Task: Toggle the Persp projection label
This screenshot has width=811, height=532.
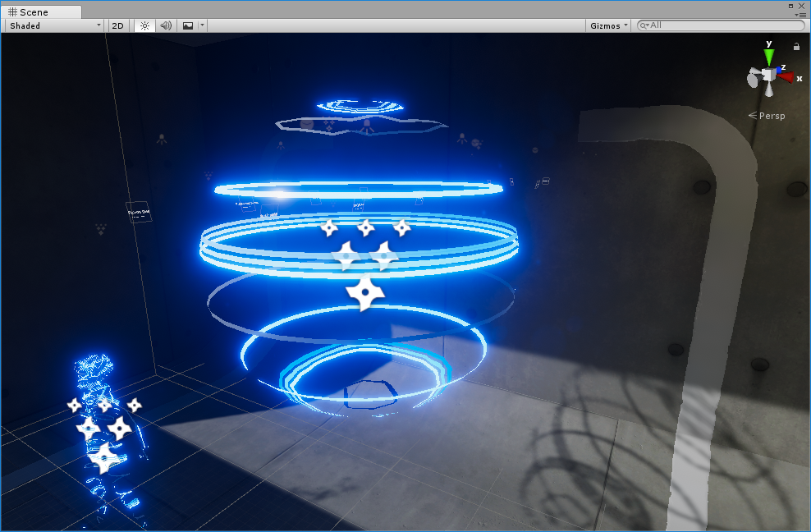Action: pos(771,116)
